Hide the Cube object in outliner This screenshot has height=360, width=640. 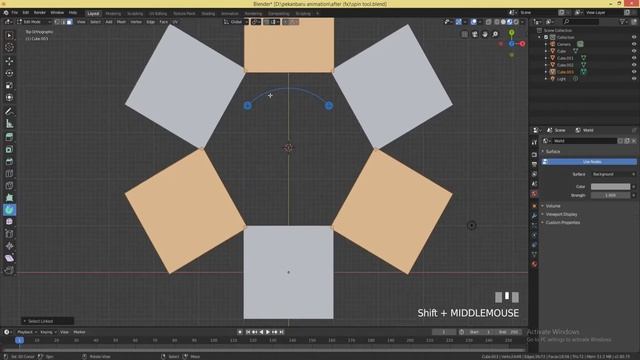pyautogui.click(x=634, y=51)
